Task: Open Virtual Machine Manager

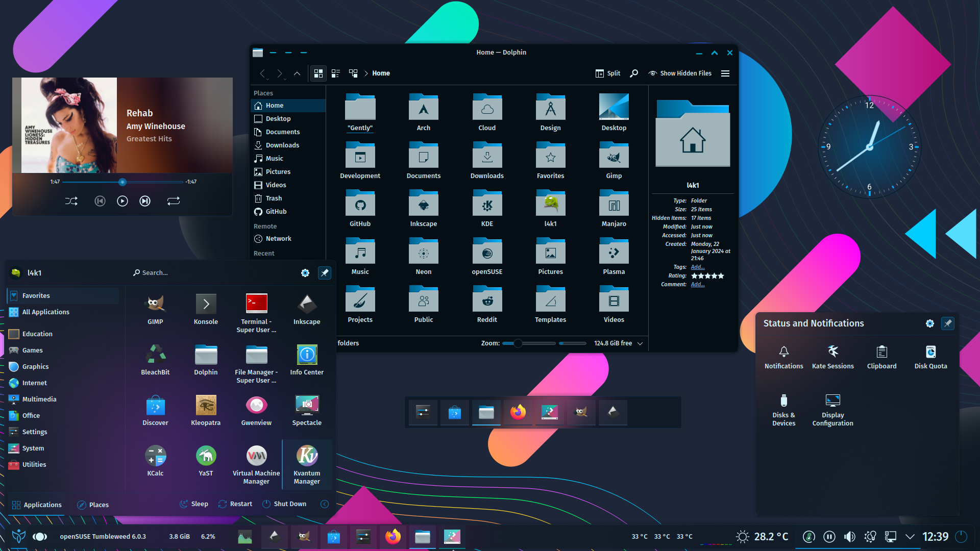Action: coord(256,465)
